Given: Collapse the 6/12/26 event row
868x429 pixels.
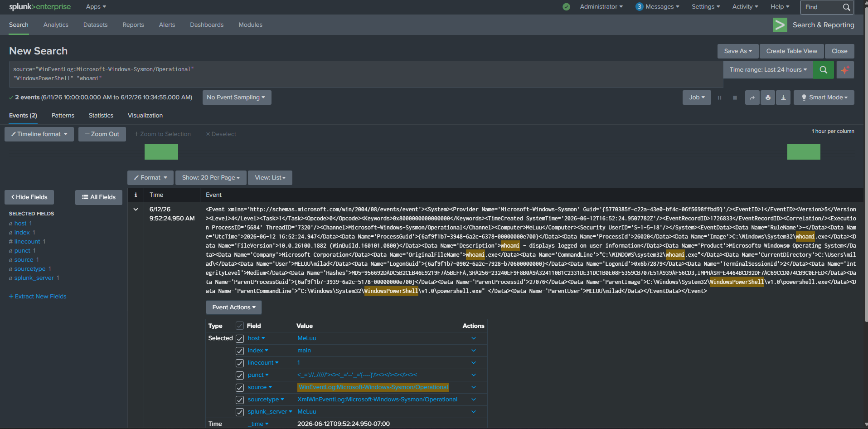Looking at the screenshot, I should coord(136,210).
